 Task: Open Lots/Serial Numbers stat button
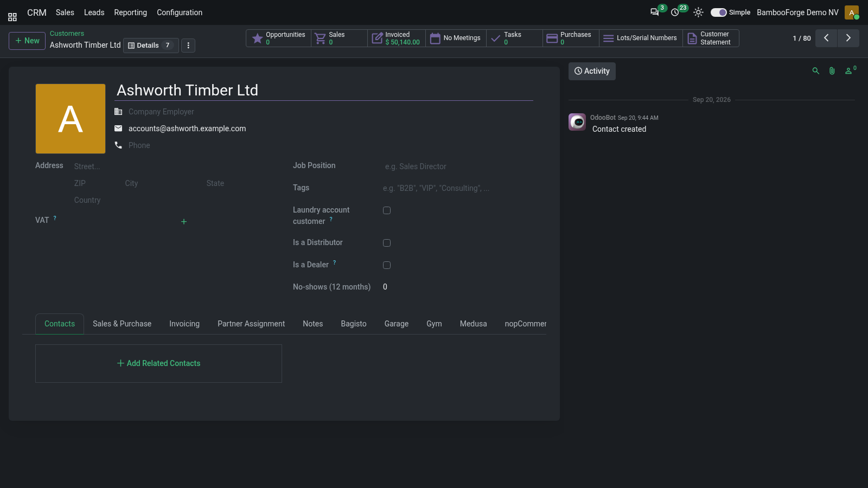(x=641, y=38)
